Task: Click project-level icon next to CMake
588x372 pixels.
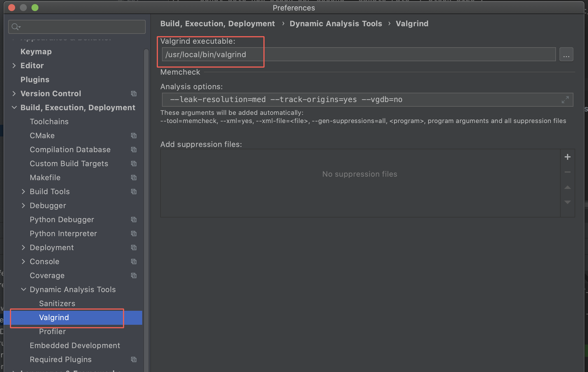Action: pyautogui.click(x=134, y=136)
